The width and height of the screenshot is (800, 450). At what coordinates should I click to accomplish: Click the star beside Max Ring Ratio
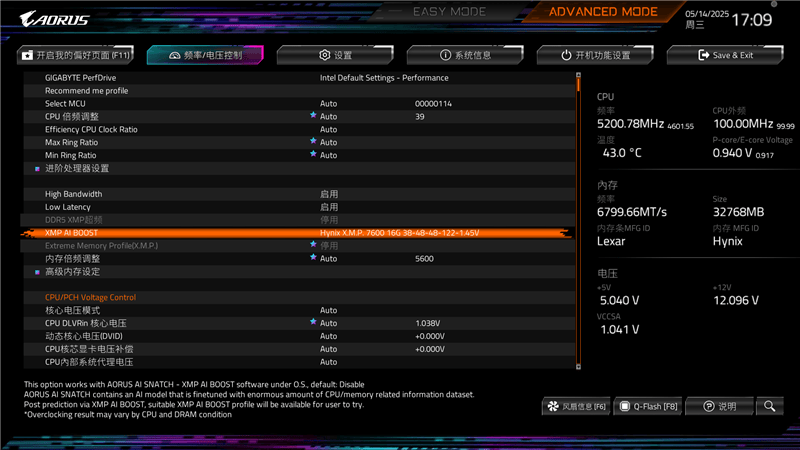point(313,141)
